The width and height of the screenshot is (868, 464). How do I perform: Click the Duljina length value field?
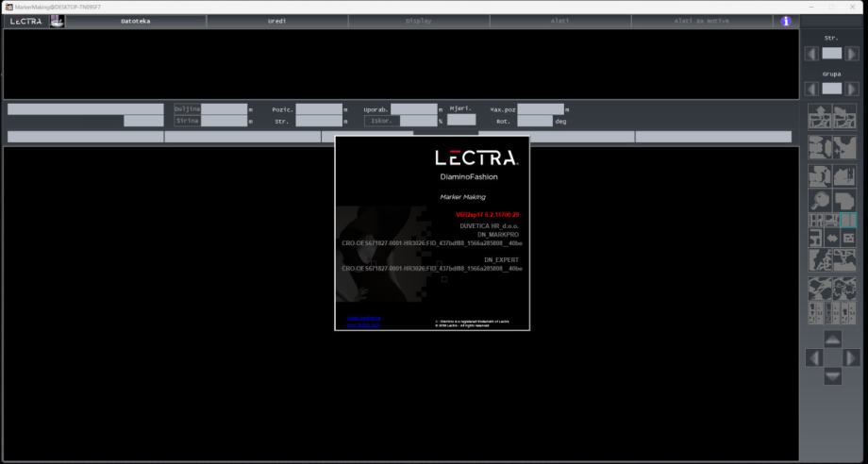(x=225, y=109)
